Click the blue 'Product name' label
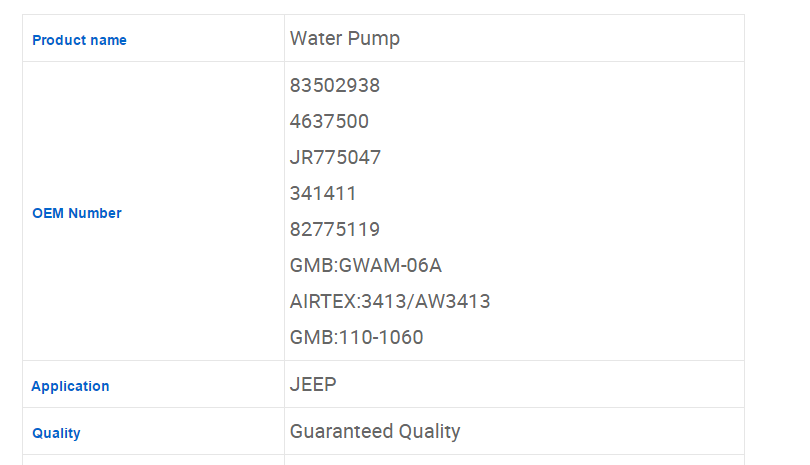810x465 pixels. (x=79, y=40)
